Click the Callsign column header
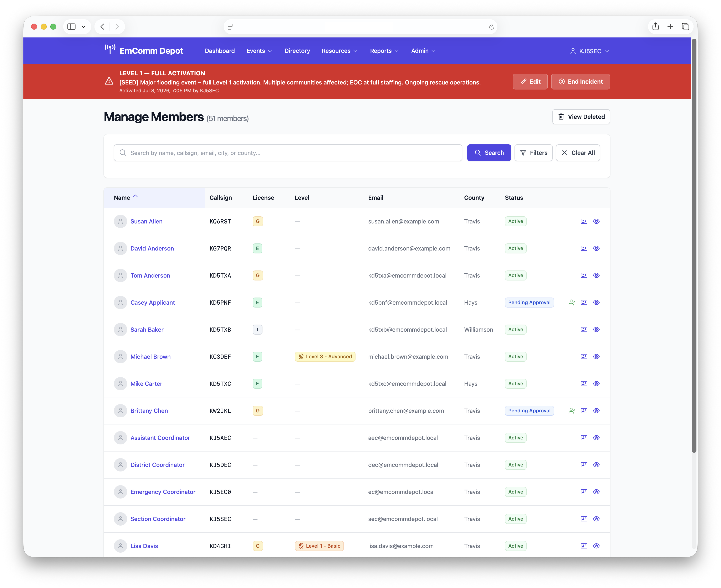The width and height of the screenshot is (721, 588). (x=221, y=197)
